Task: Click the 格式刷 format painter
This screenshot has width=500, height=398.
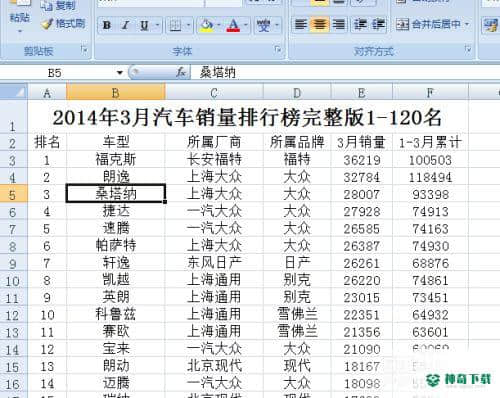Action: click(x=63, y=23)
